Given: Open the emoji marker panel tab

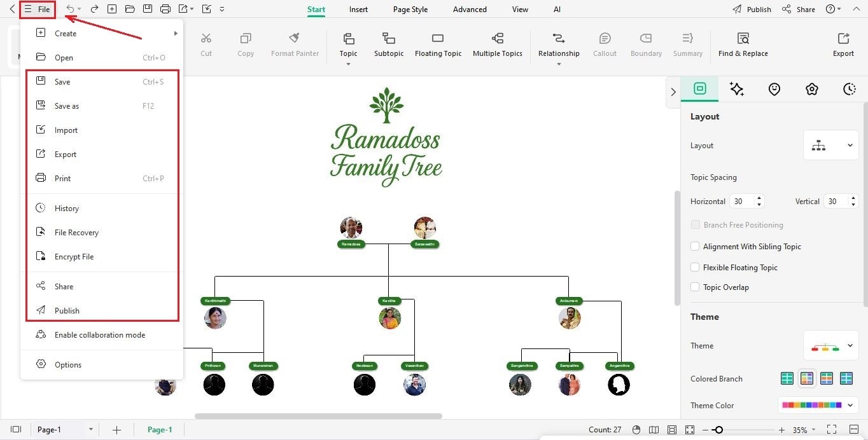Looking at the screenshot, I should [774, 89].
